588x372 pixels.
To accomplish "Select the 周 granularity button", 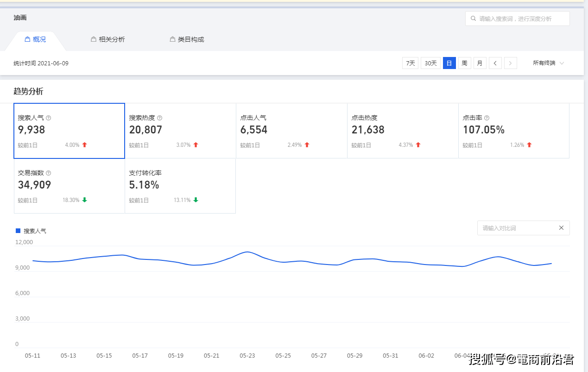I will coord(464,63).
